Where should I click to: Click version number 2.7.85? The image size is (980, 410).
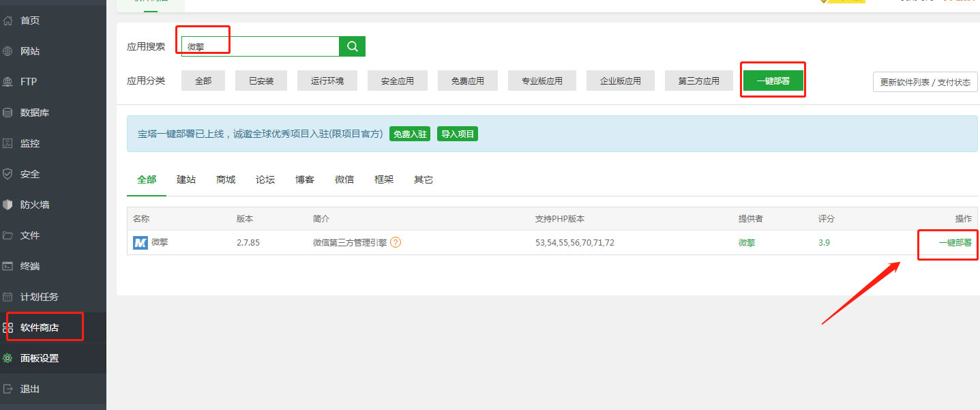click(248, 242)
